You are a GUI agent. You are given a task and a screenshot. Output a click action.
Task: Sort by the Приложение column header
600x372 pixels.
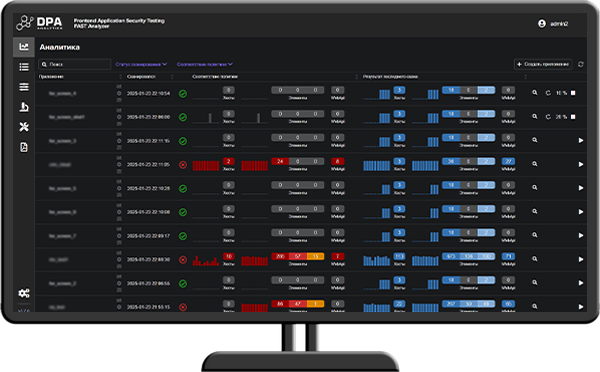[x=51, y=77]
